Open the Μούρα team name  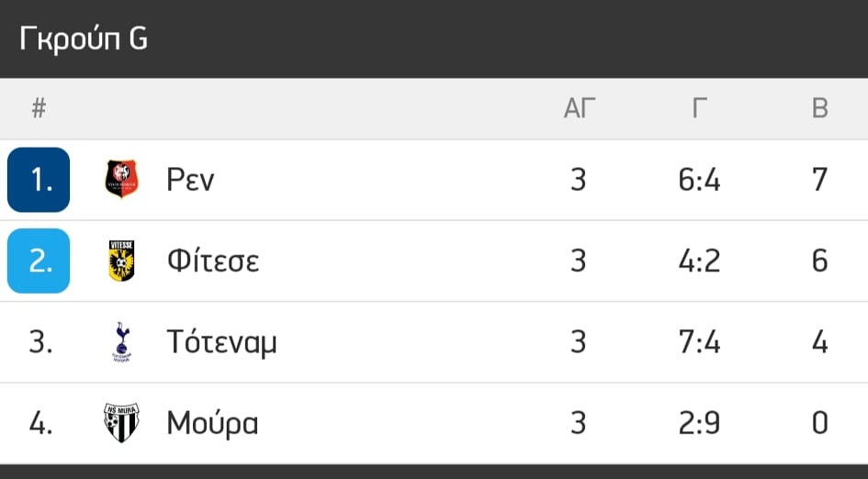click(212, 424)
